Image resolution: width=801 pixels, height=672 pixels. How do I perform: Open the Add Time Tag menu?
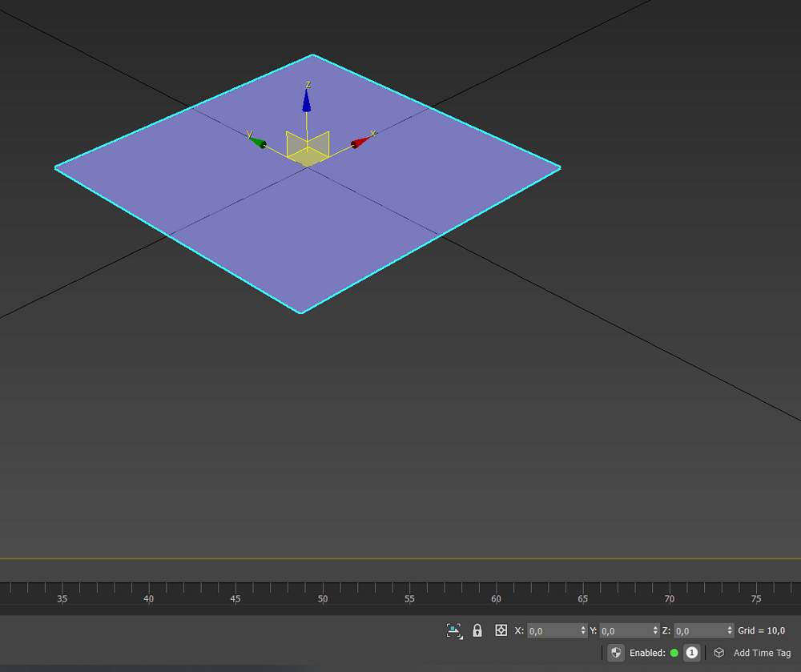click(x=762, y=653)
